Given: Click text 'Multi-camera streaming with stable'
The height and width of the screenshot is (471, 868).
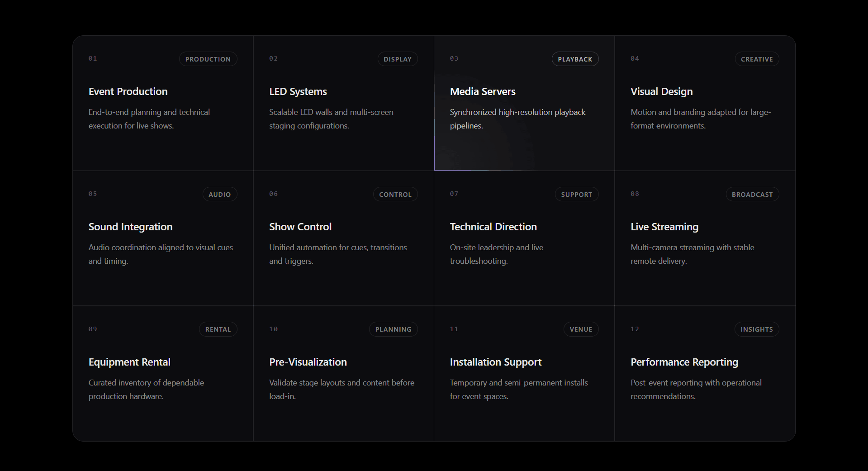Looking at the screenshot, I should (x=693, y=247).
